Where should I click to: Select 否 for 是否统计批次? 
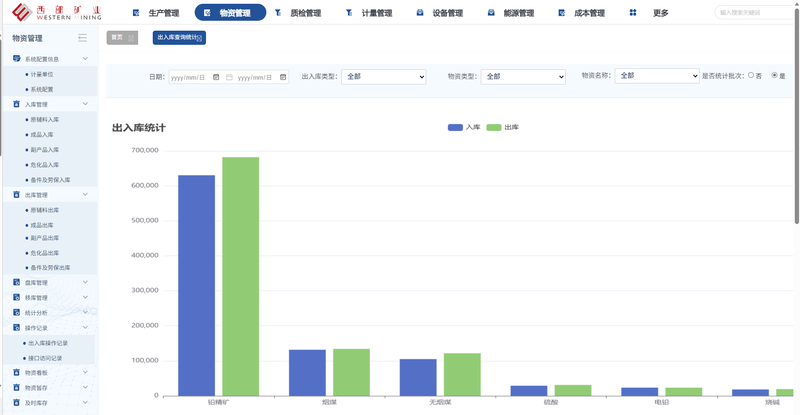coord(751,75)
